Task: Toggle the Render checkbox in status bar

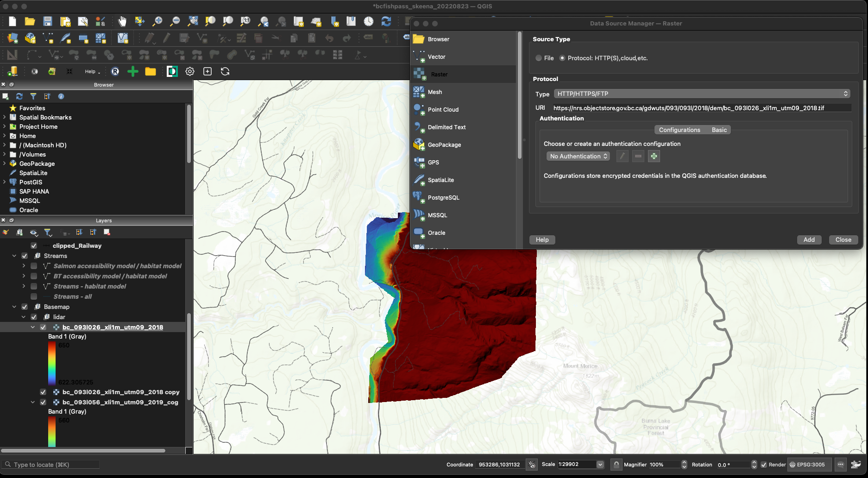Action: tap(764, 465)
